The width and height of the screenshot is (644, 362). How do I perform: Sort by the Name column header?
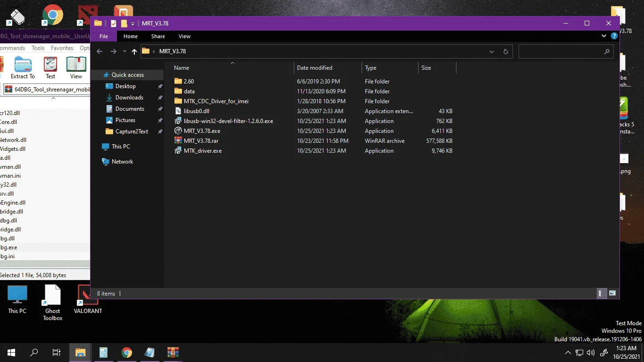pyautogui.click(x=232, y=68)
